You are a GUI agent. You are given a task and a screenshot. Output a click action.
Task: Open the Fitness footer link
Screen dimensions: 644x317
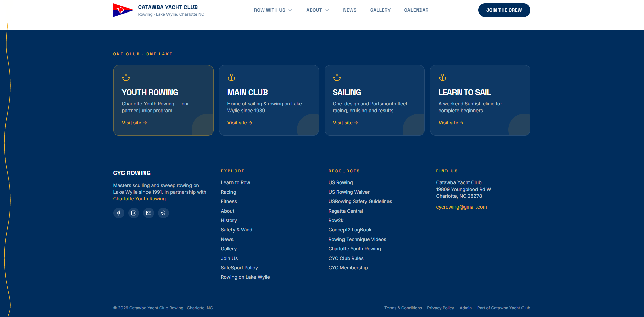pyautogui.click(x=229, y=201)
